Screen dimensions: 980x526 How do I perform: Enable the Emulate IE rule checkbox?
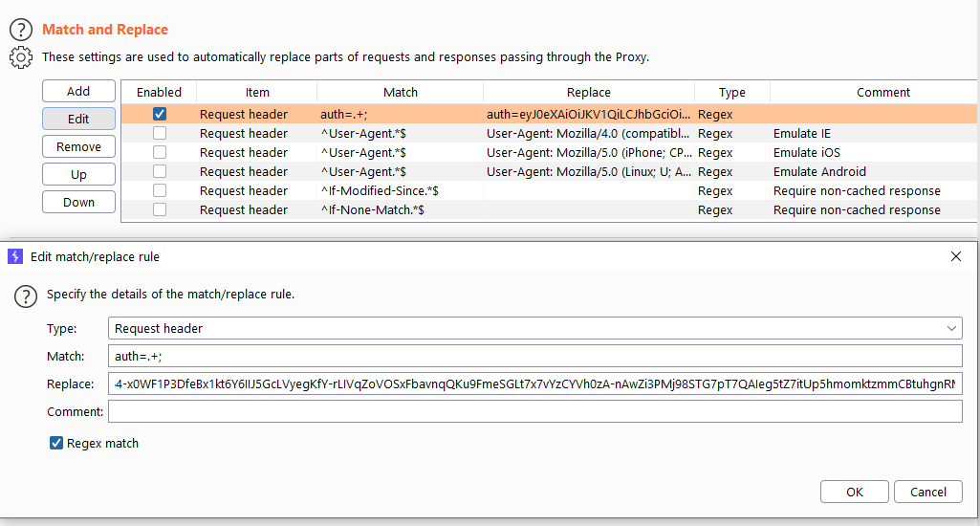click(x=159, y=133)
